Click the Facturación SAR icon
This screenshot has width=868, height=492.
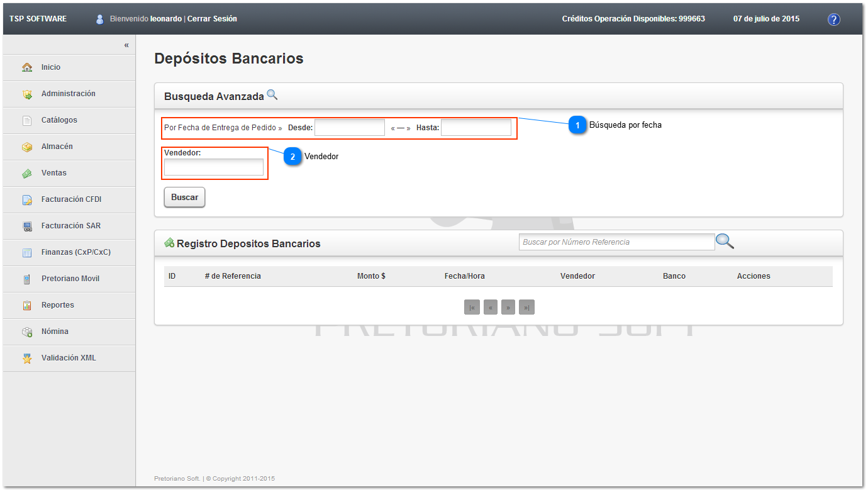point(27,226)
